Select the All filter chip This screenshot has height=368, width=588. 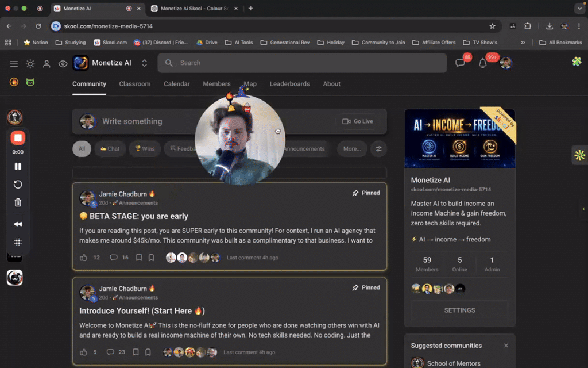[82, 149]
